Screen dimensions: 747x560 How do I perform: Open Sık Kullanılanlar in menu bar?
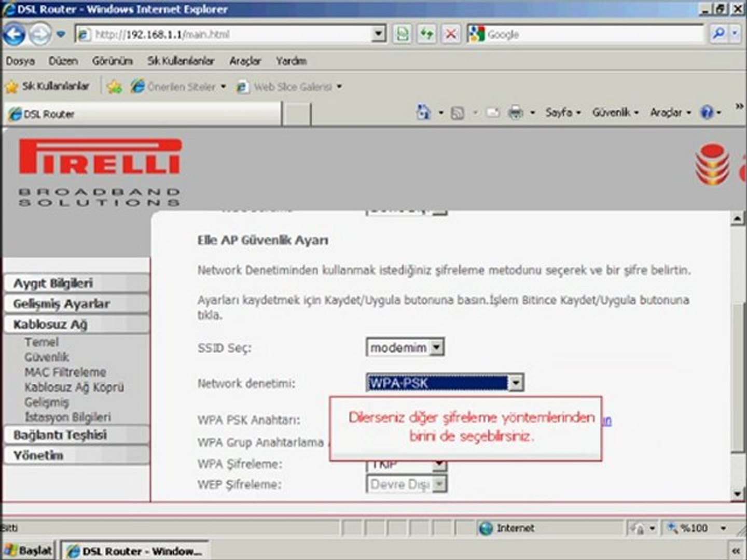click(x=181, y=61)
